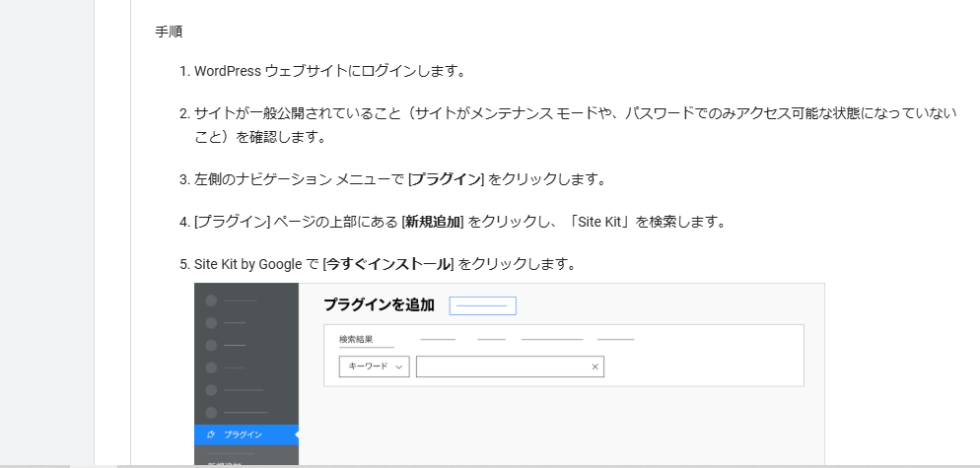The width and height of the screenshot is (980, 468).
Task: Click the blue outlined button beside プラグインを追加
Action: (x=482, y=305)
